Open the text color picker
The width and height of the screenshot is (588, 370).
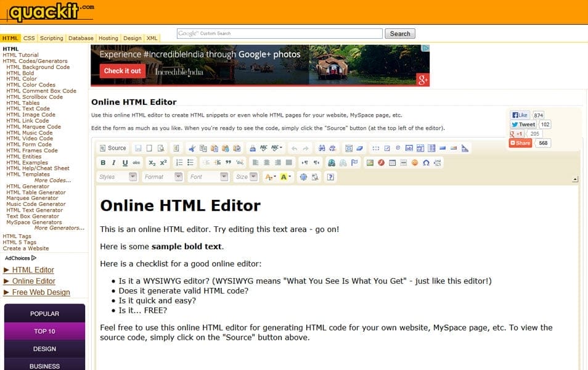(x=267, y=176)
